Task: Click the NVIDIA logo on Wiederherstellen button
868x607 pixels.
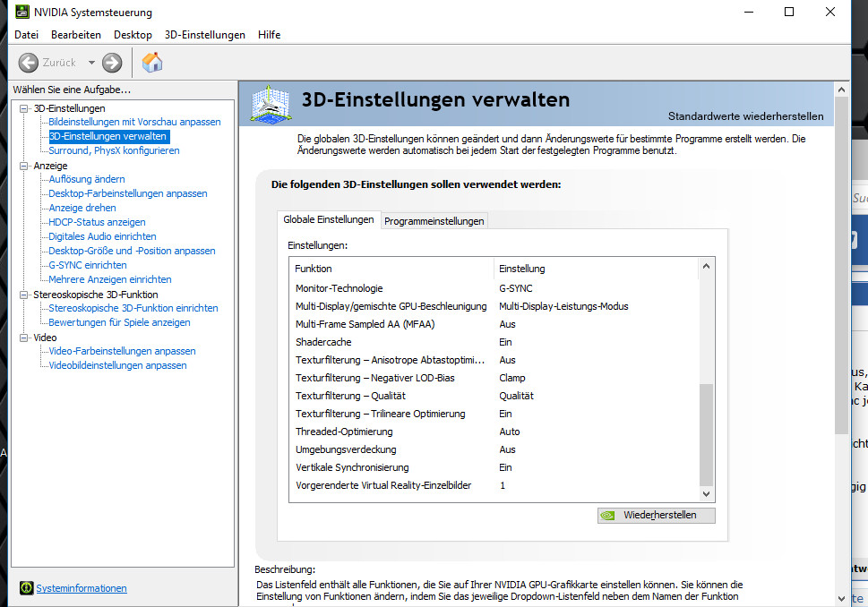Action: [608, 515]
